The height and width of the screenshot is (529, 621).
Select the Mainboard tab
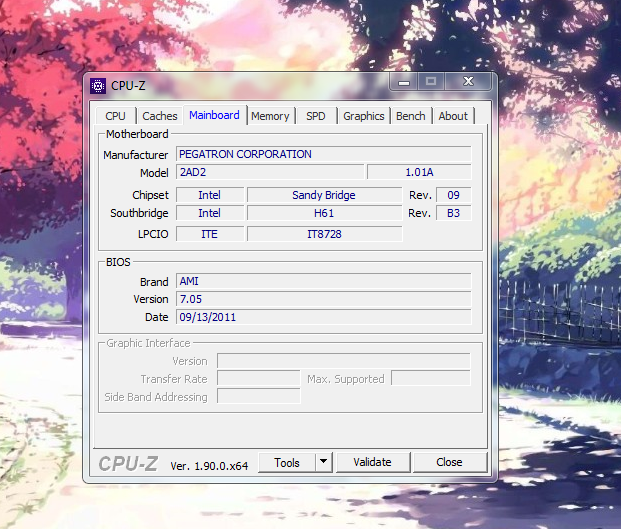[214, 115]
